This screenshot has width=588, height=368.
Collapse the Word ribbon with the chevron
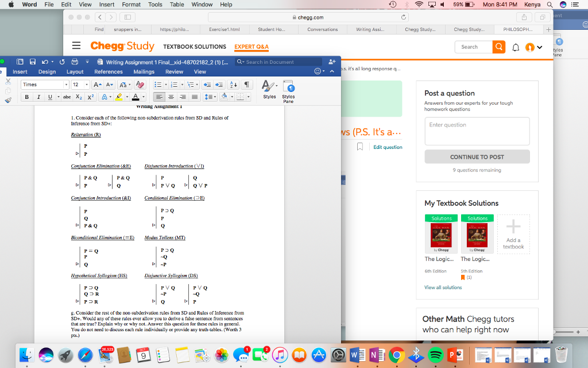click(332, 71)
